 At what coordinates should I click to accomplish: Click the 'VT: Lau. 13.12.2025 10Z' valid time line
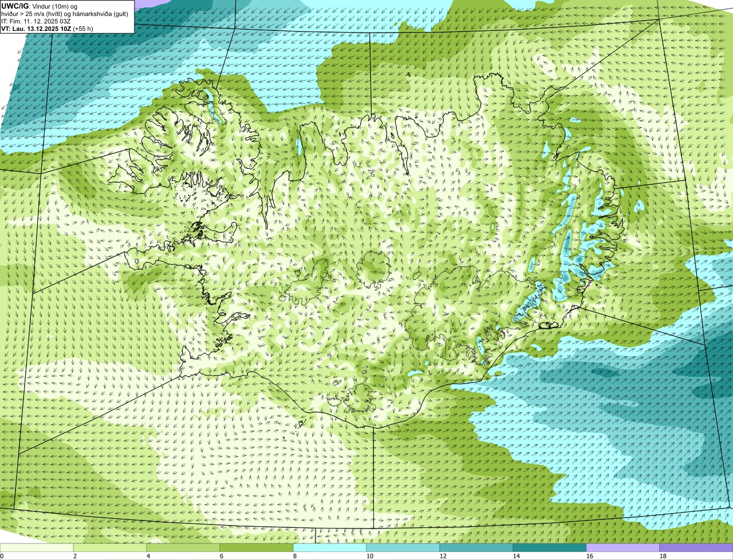point(48,29)
